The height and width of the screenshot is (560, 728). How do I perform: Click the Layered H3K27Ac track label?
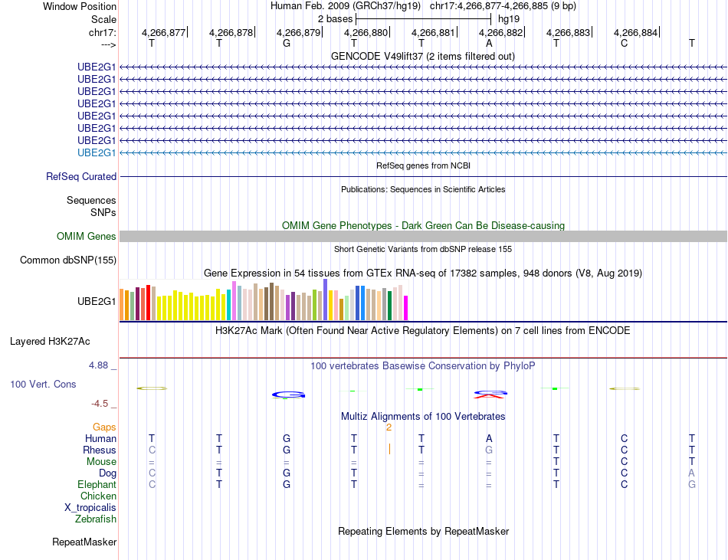(x=50, y=342)
